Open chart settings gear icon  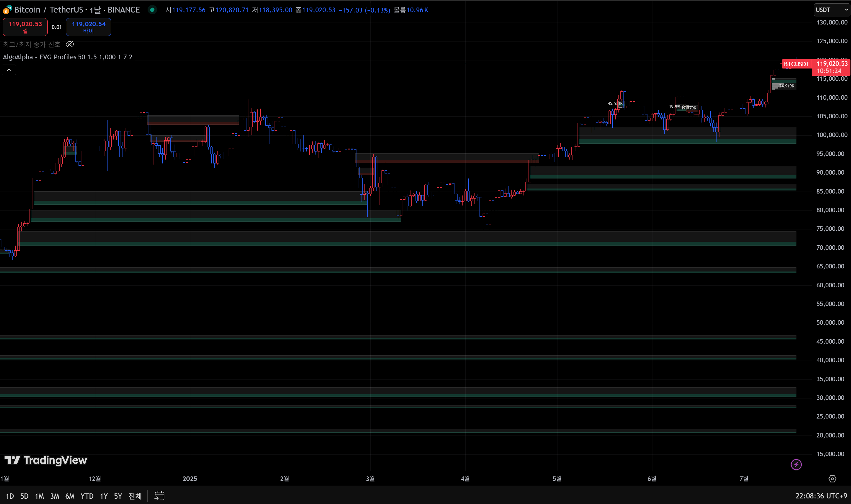[x=832, y=479]
